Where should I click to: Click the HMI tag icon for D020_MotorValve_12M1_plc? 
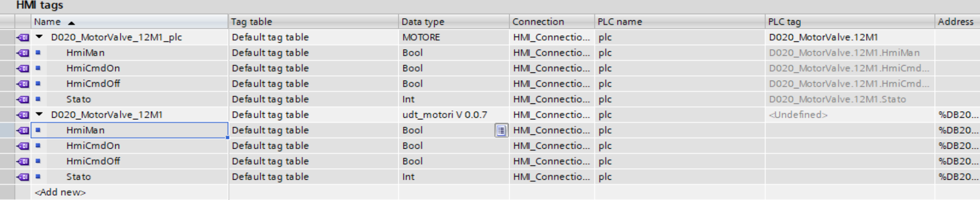pos(22,37)
